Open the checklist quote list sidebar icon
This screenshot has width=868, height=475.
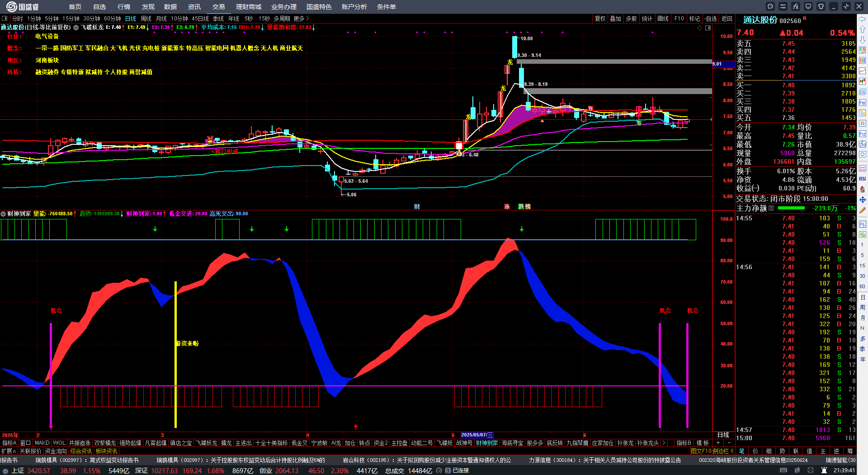pos(863,50)
